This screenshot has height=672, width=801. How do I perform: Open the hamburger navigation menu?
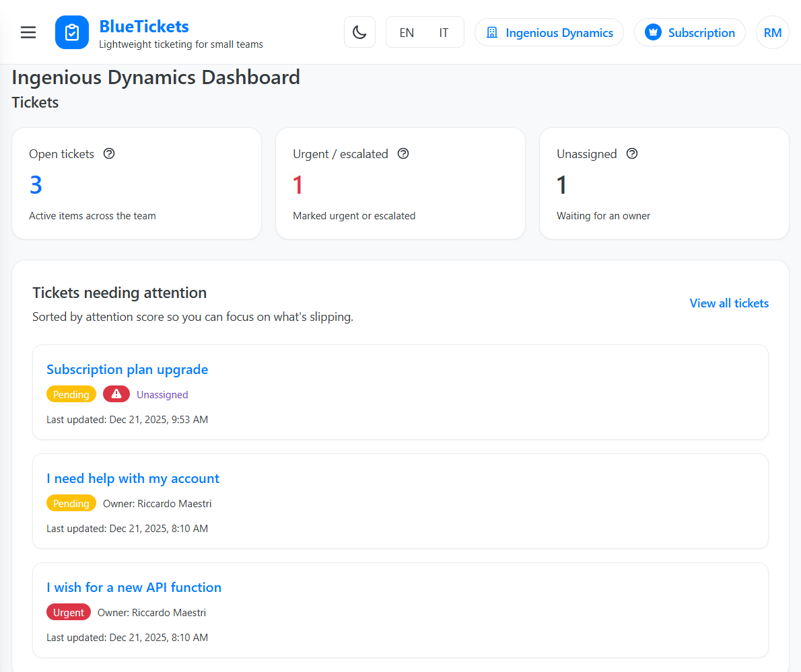coord(28,32)
